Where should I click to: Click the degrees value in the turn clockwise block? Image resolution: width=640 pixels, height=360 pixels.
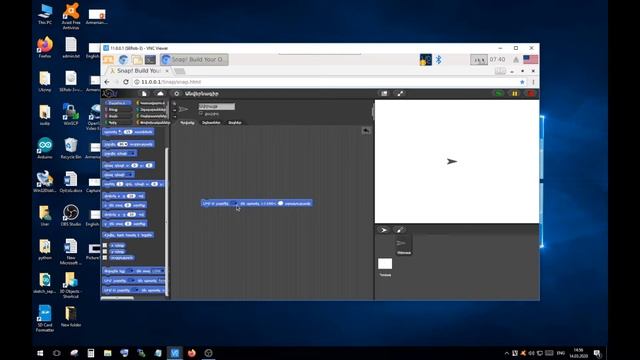tap(128, 132)
